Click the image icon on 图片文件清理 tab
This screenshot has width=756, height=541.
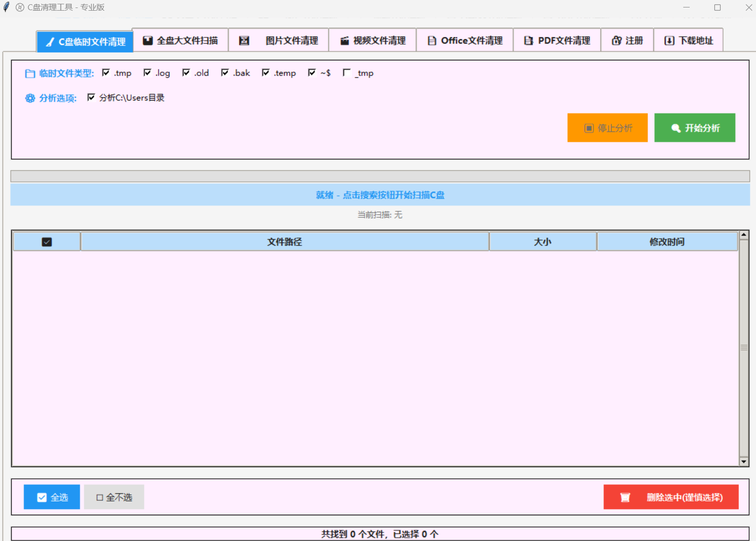[x=244, y=40]
